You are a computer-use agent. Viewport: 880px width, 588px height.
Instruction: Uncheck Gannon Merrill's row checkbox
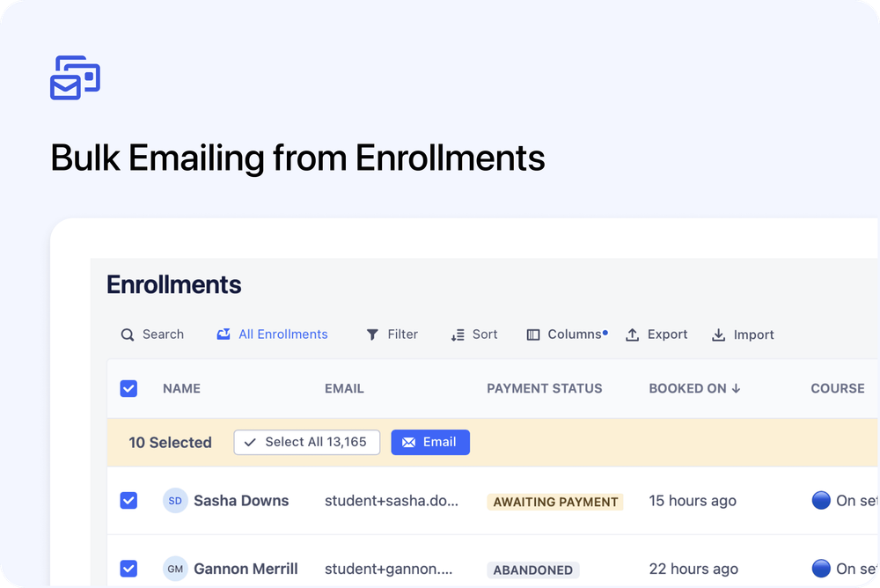[128, 568]
